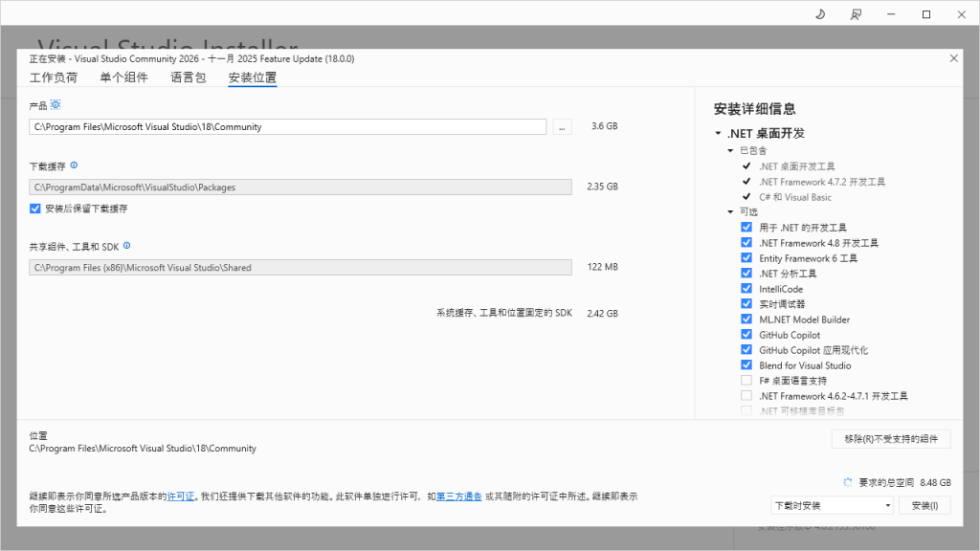Switch to the 工作负荷 tab
Image resolution: width=980 pixels, height=551 pixels.
point(54,77)
